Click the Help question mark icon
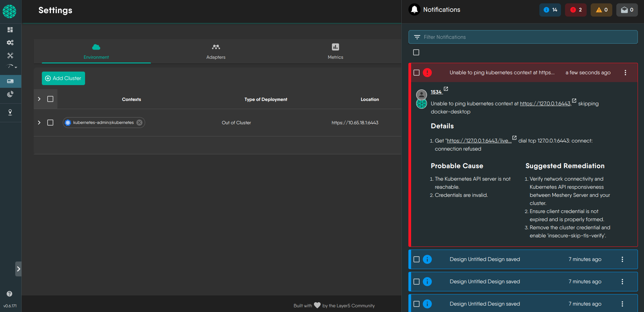The height and width of the screenshot is (312, 644). pos(9,294)
